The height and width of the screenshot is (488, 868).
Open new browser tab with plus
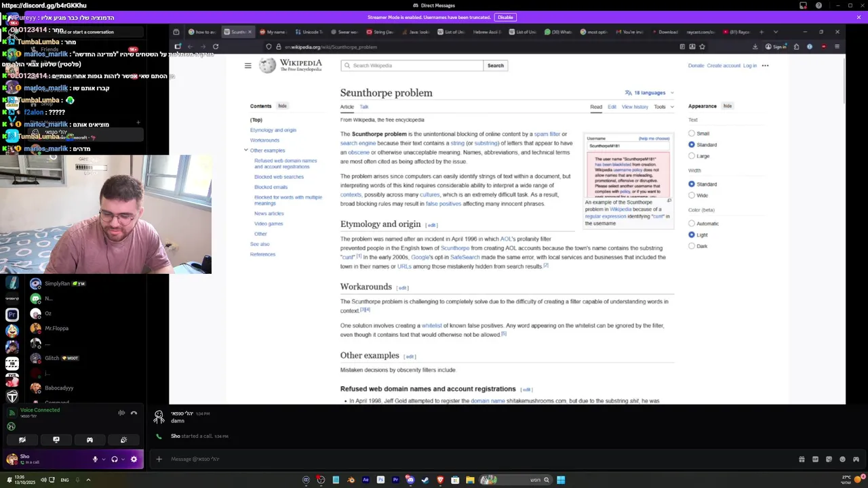coord(761,32)
